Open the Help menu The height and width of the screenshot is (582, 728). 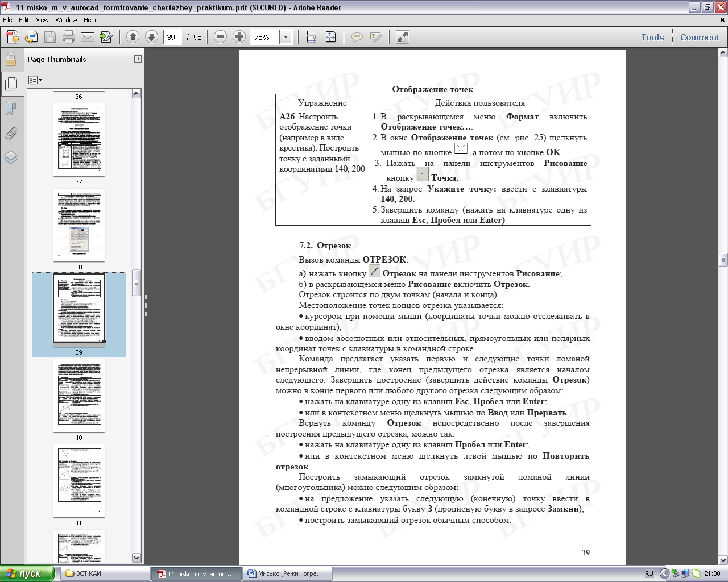90,19
